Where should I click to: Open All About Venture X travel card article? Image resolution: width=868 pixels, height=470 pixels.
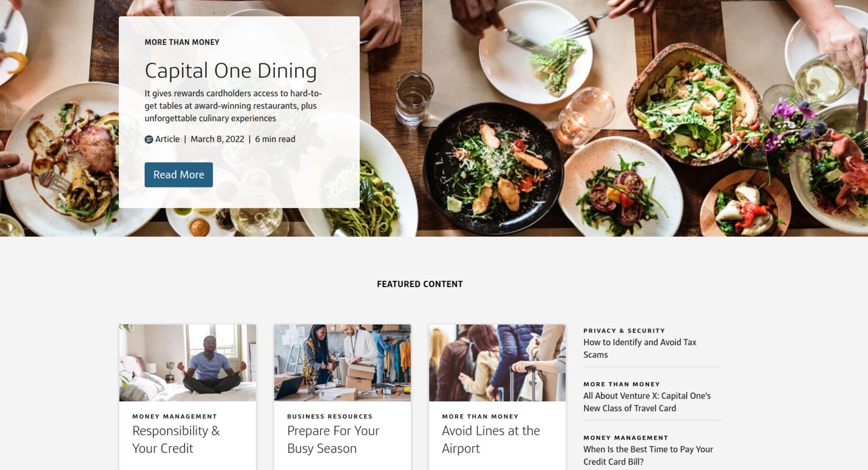(x=647, y=402)
